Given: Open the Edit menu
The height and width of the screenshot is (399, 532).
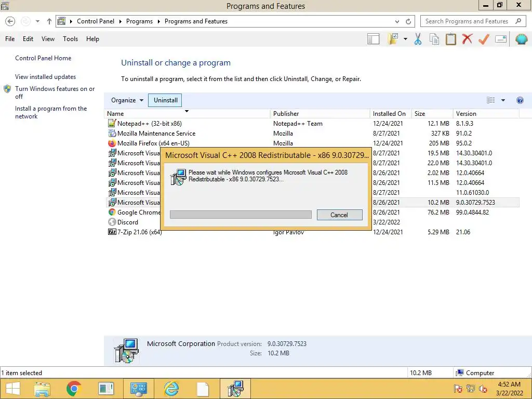Looking at the screenshot, I should point(28,39).
